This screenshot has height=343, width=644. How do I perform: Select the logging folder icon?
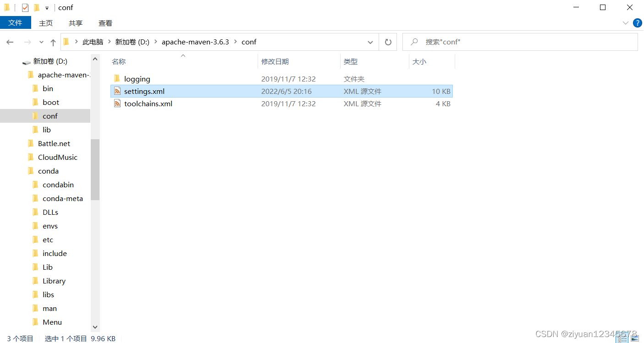click(x=117, y=79)
